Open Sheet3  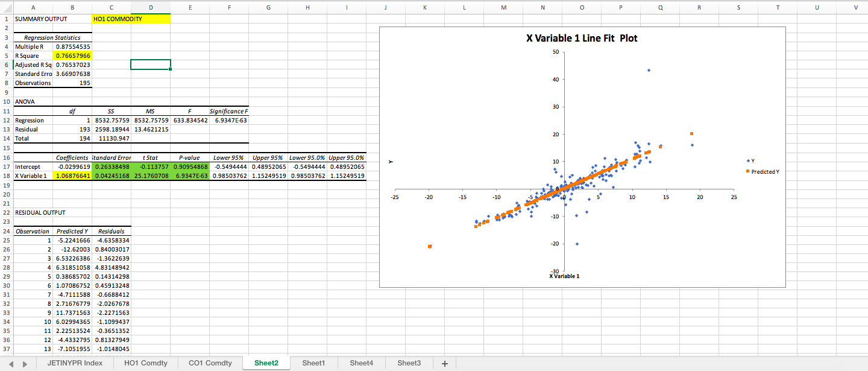[x=409, y=363]
